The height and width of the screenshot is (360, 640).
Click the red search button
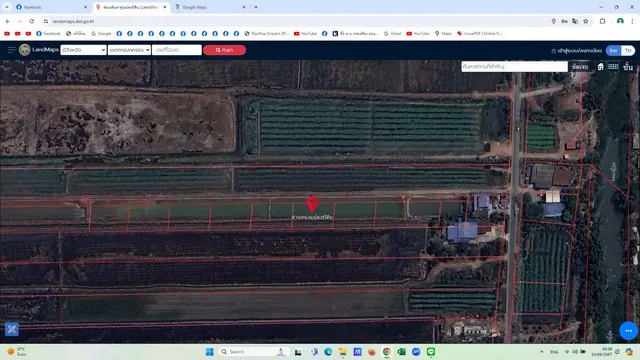click(x=224, y=50)
